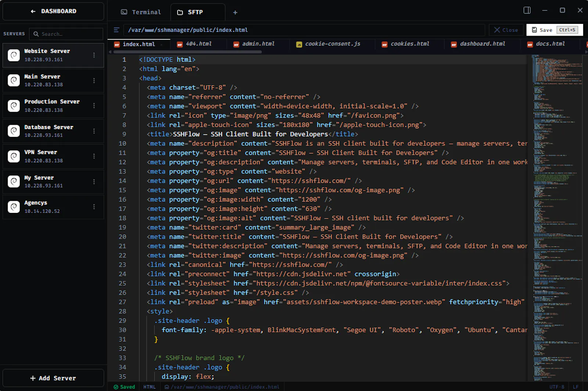
Task: Select the index.html file tab
Action: click(139, 44)
